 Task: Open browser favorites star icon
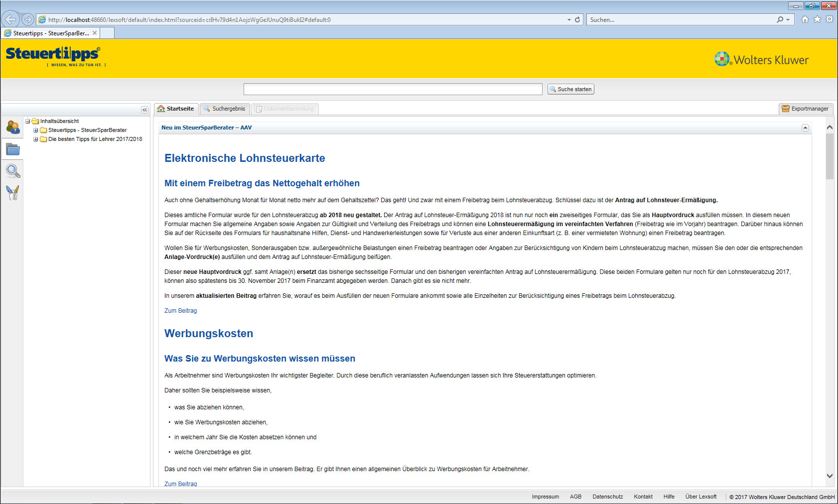click(x=817, y=19)
